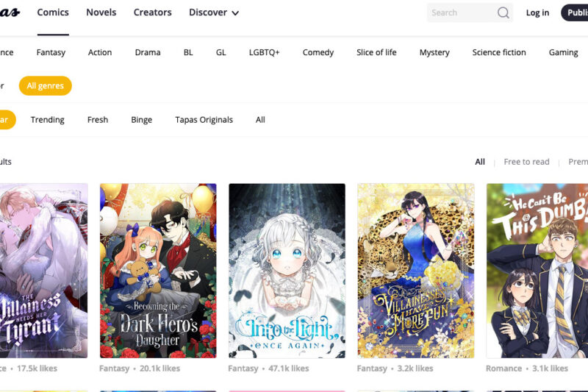Sort by Fresh
Image resolution: width=588 pixels, height=392 pixels.
click(x=98, y=120)
